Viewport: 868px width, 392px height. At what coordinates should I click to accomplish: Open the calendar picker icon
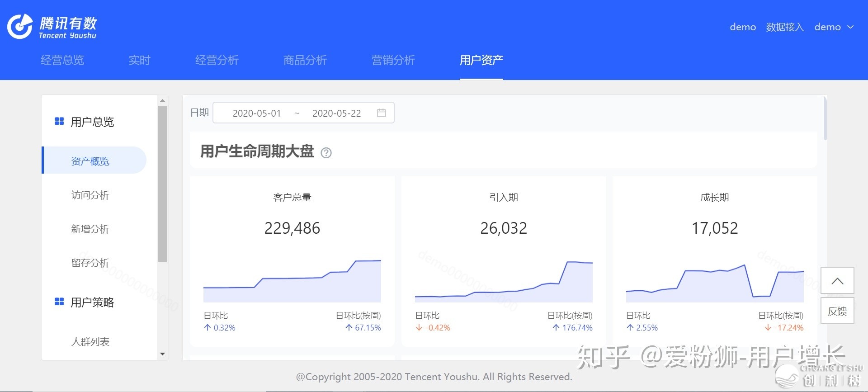tap(381, 113)
